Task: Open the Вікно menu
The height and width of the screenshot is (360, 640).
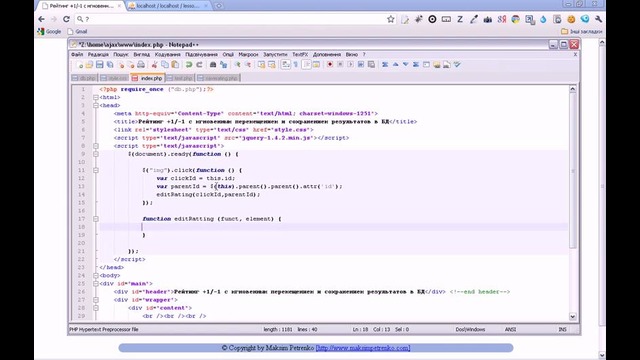Action: point(352,54)
